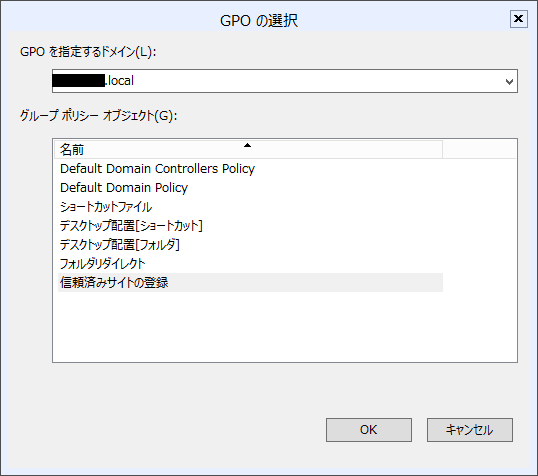Click empty space inside the GPO list
The width and height of the screenshot is (538, 476).
285,326
